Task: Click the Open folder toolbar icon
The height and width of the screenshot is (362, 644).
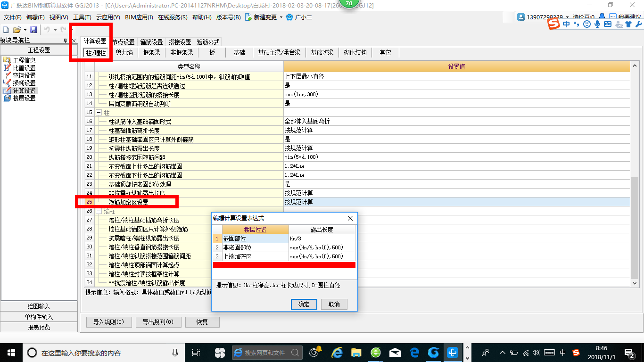Action: point(17,30)
